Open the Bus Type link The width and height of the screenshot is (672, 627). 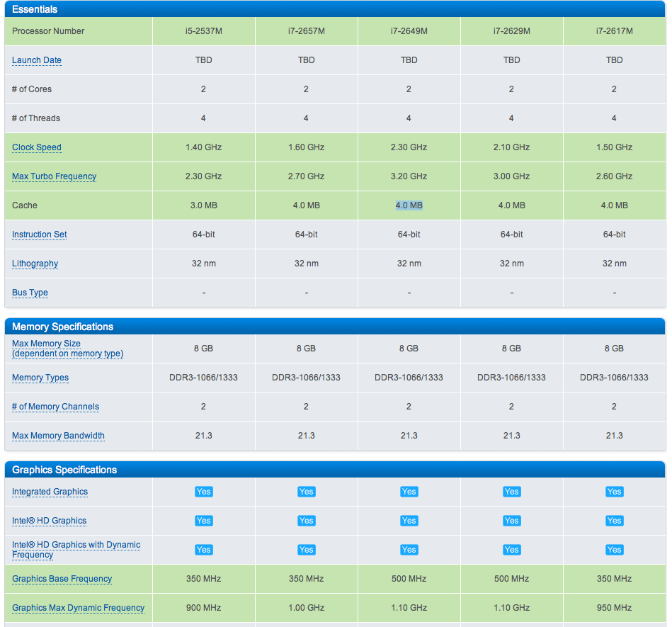click(x=30, y=293)
